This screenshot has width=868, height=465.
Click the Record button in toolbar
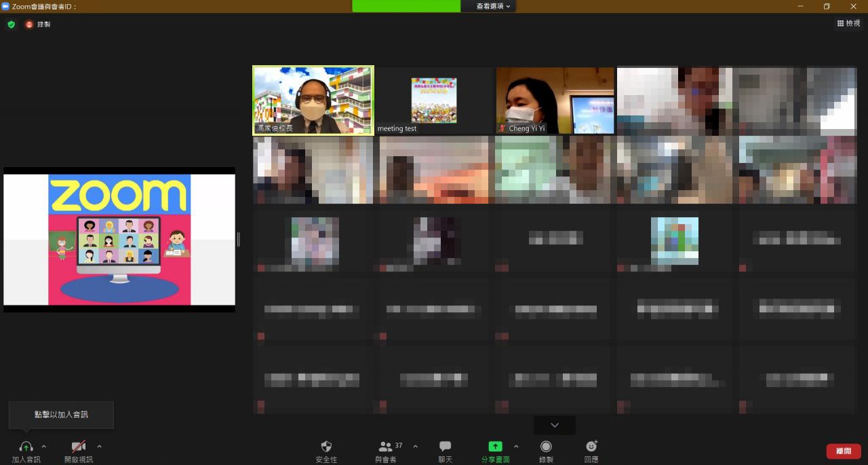(546, 447)
